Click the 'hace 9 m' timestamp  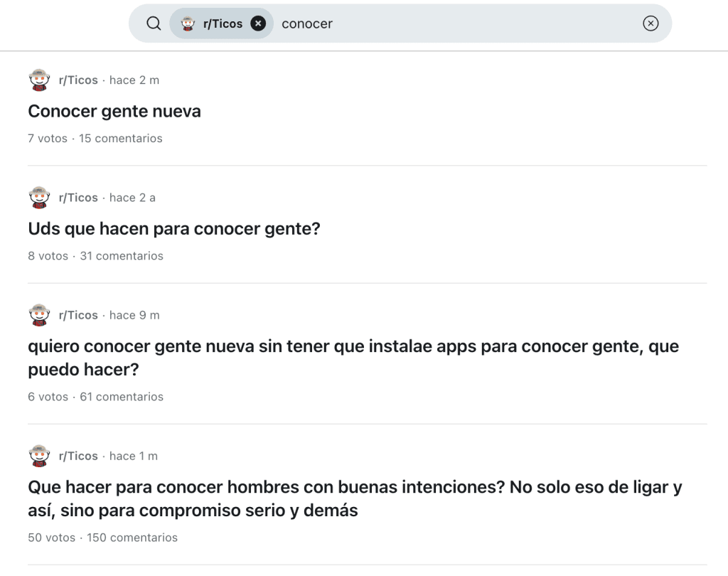134,315
